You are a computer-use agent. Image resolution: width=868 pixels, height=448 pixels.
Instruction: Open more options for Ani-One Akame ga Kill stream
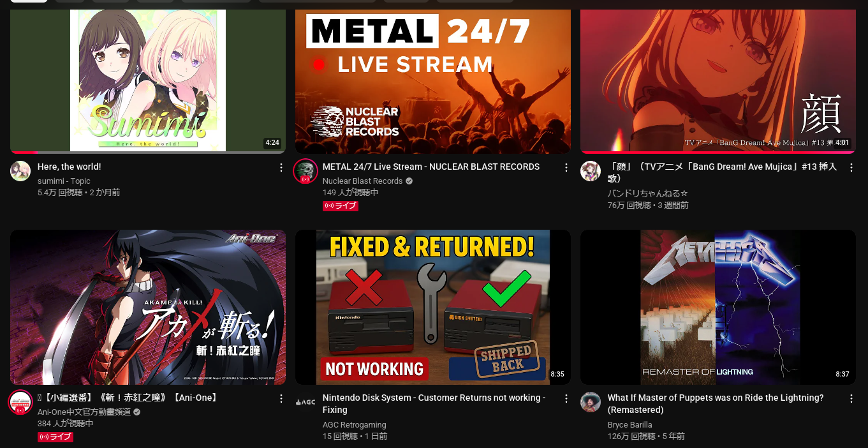click(x=281, y=398)
